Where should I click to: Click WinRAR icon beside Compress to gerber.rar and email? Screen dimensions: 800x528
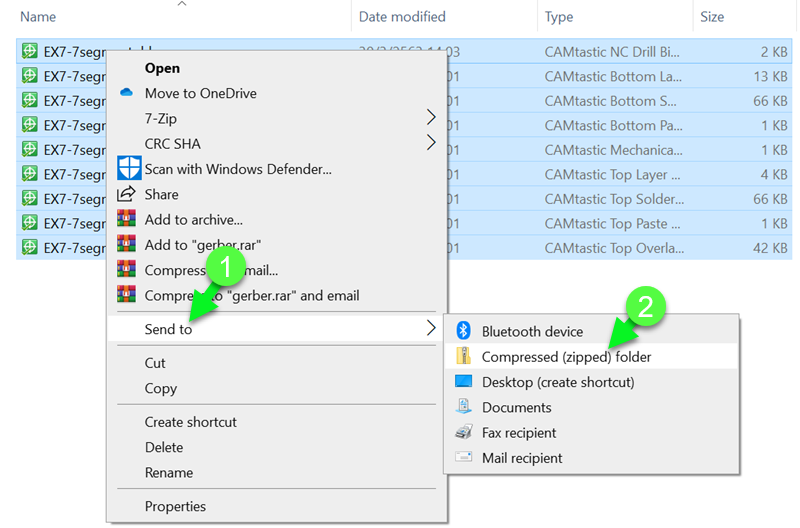coord(126,294)
